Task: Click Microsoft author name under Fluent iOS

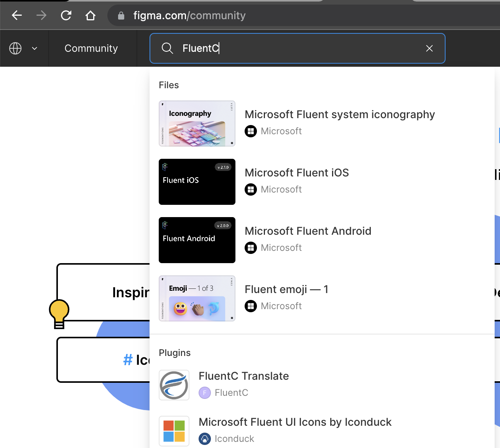Action: (x=281, y=189)
